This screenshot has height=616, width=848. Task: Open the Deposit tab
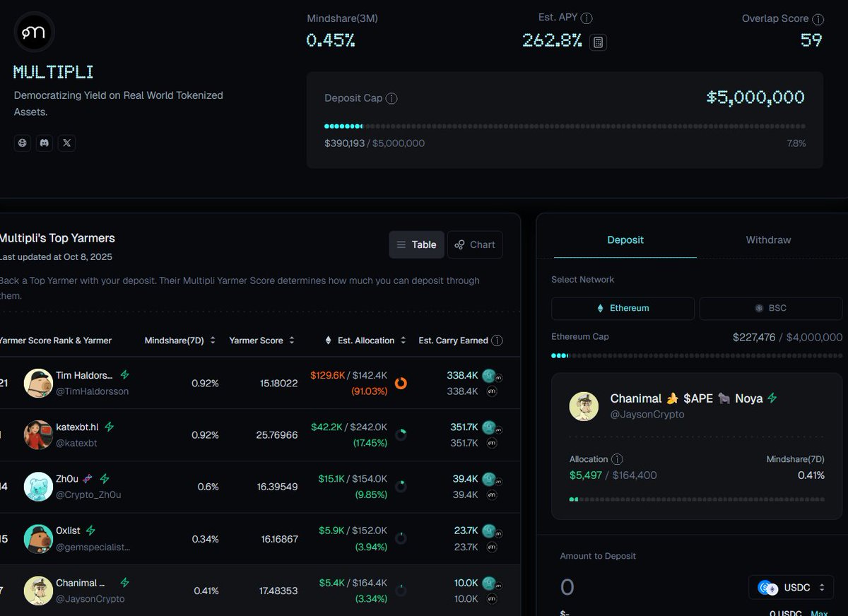click(625, 240)
